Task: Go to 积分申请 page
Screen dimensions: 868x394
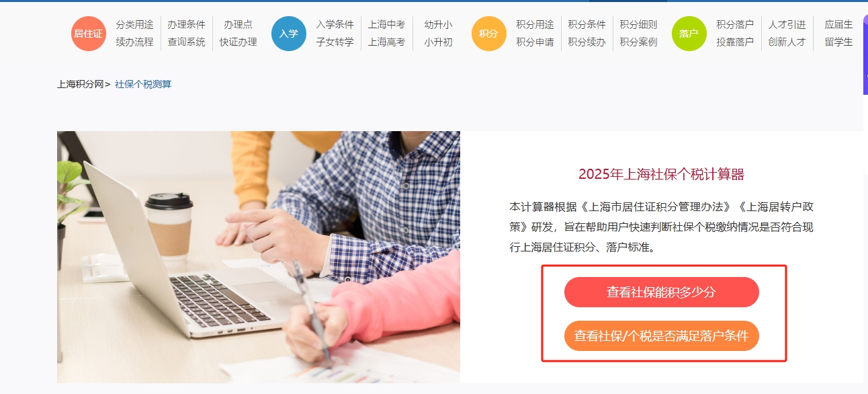Action: point(535,42)
